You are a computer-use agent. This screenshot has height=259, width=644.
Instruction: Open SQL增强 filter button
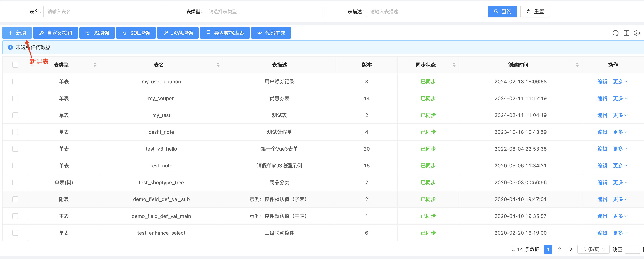point(136,33)
